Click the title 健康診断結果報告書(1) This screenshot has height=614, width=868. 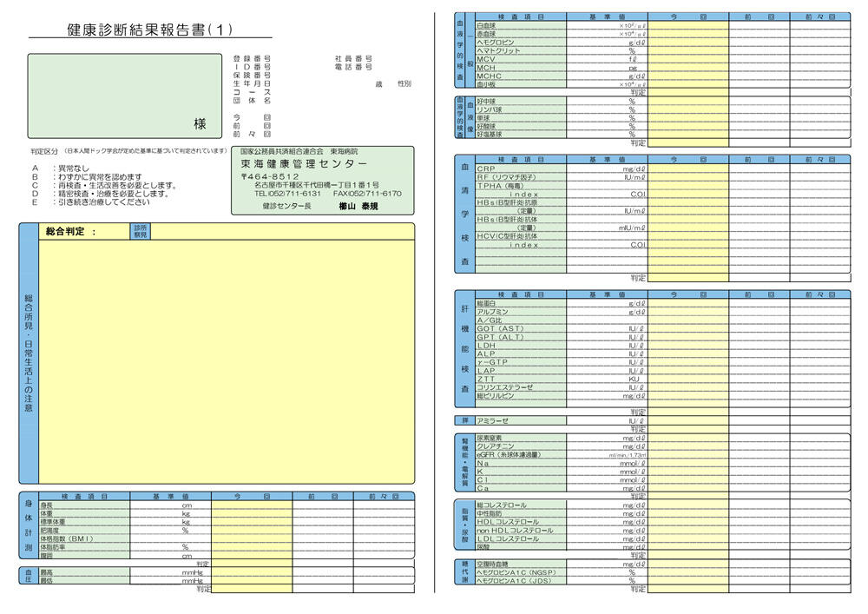click(x=149, y=30)
